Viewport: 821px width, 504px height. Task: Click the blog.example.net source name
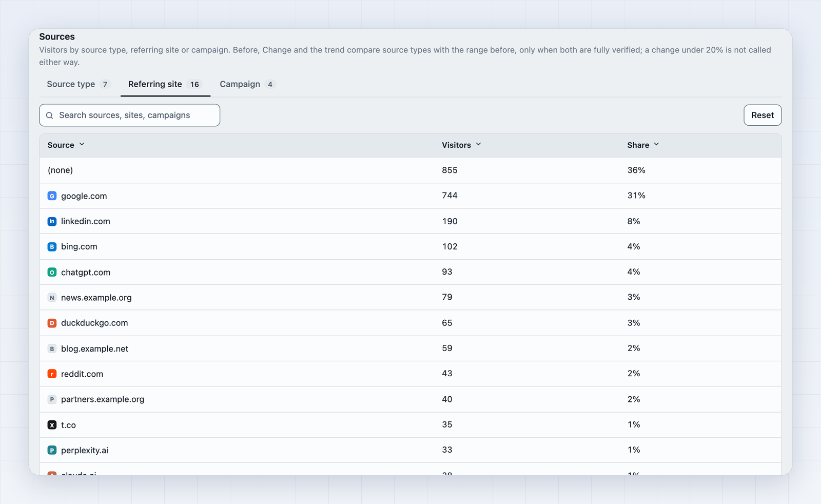click(x=95, y=349)
